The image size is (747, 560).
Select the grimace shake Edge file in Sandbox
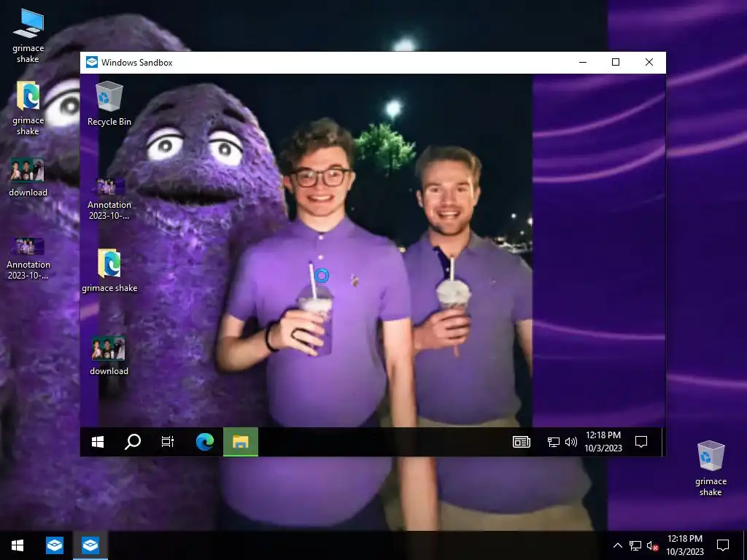(109, 270)
